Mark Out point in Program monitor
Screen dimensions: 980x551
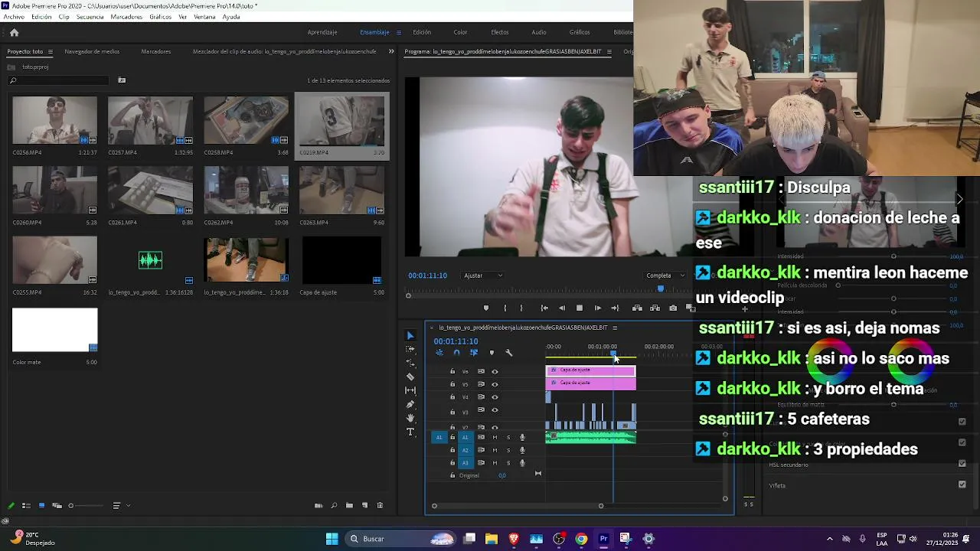(521, 308)
